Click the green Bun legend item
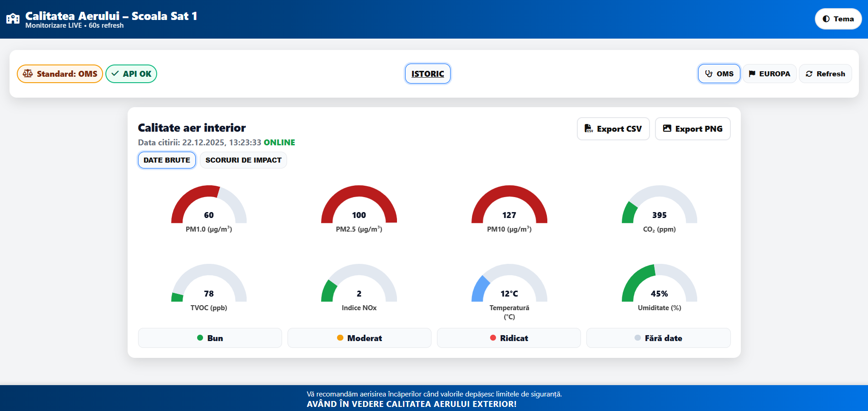 pos(210,338)
